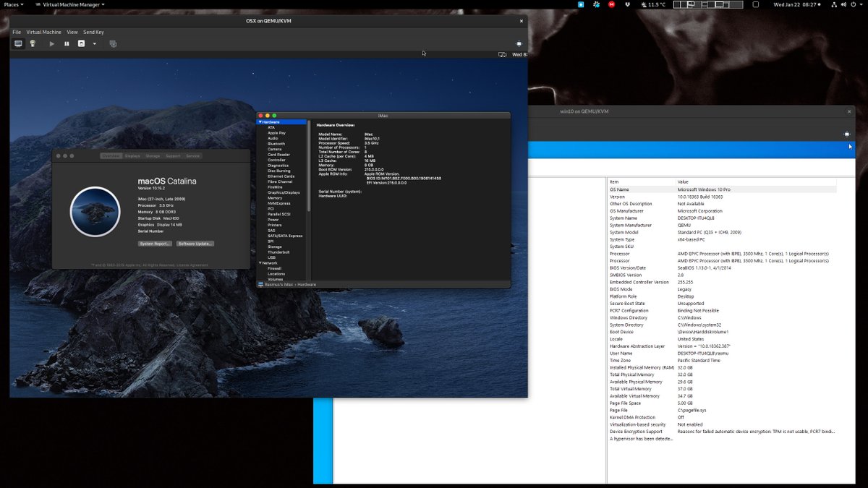
Task: Select Memory in hardware list
Action: click(x=275, y=198)
